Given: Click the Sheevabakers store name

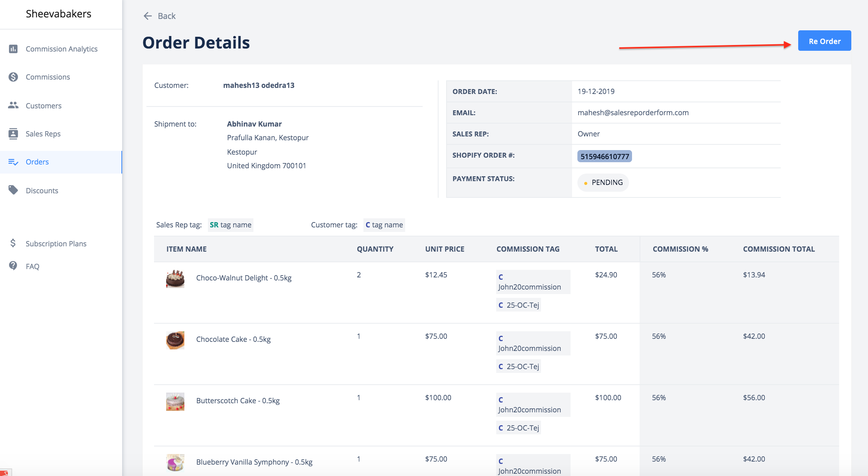Looking at the screenshot, I should [x=59, y=14].
